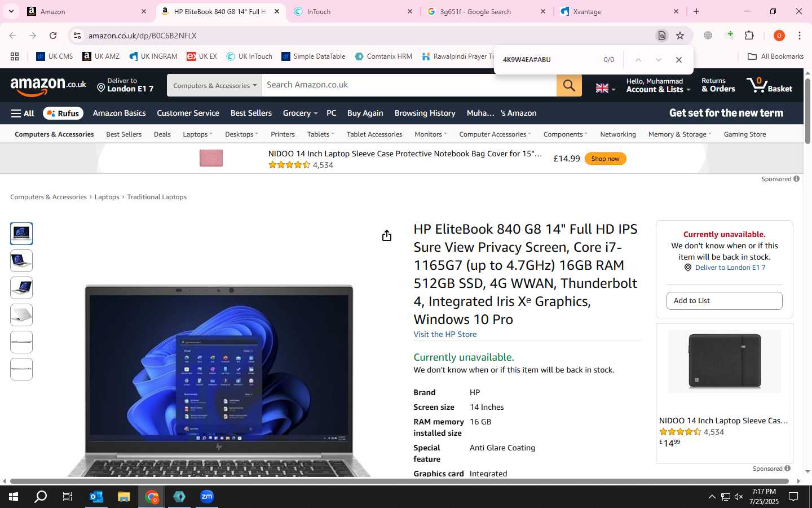The height and width of the screenshot is (508, 812).
Task: Open the Comtanix HRM bookmark
Action: 383,56
